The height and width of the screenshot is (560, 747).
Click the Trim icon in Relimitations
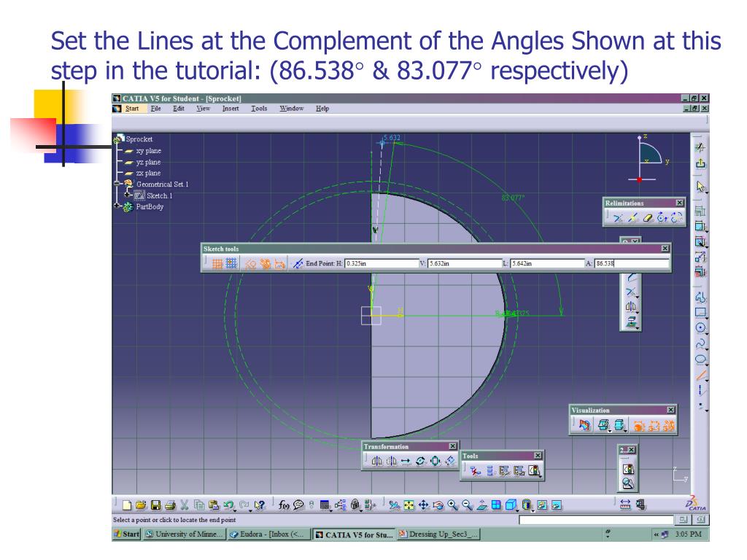tap(619, 217)
